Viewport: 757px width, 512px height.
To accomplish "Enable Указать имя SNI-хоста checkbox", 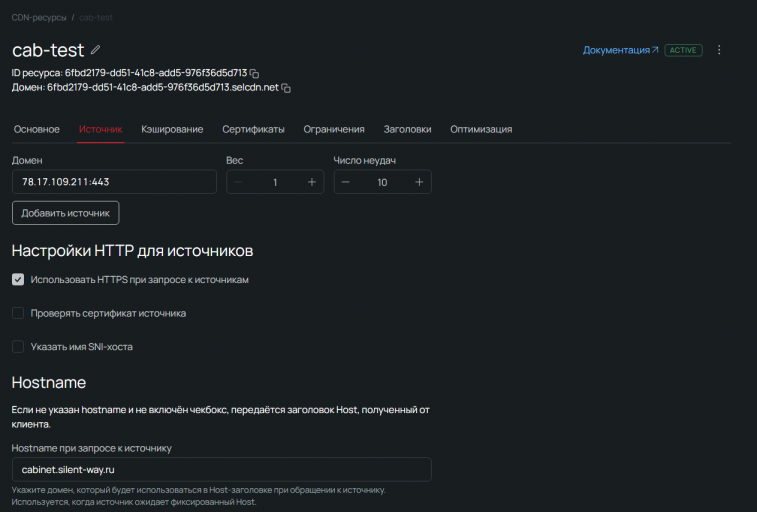I will [18, 346].
